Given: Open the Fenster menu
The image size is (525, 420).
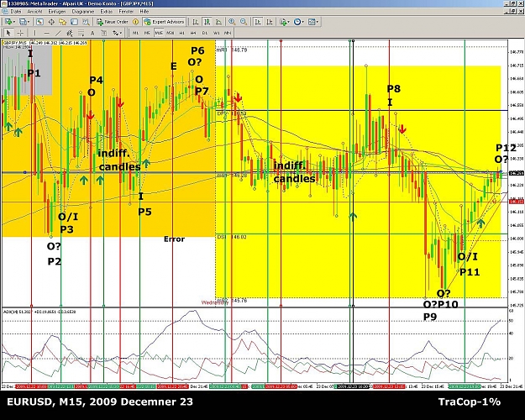Looking at the screenshot, I should [126, 12].
